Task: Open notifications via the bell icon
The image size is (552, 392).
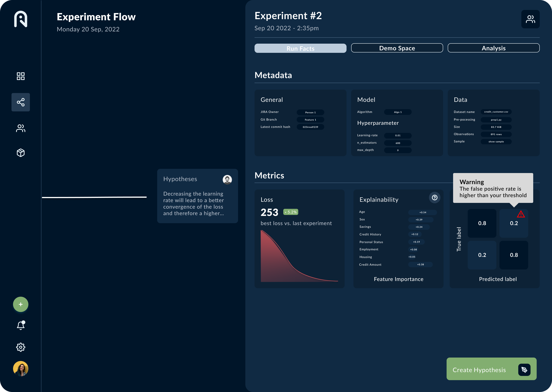Action: click(21, 325)
